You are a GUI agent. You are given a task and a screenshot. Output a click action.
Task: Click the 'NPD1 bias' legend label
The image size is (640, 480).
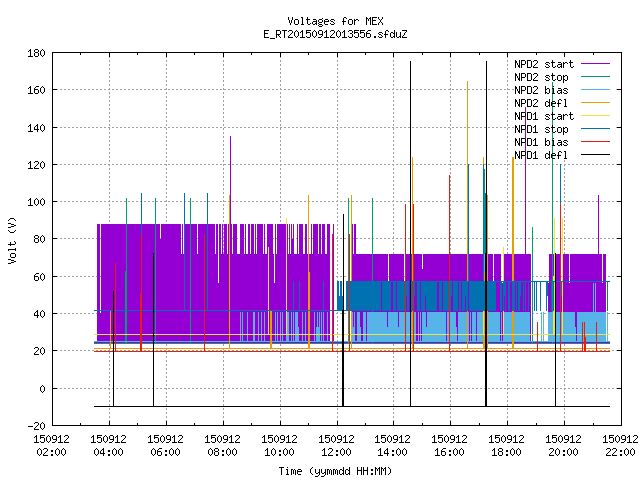coord(541,142)
